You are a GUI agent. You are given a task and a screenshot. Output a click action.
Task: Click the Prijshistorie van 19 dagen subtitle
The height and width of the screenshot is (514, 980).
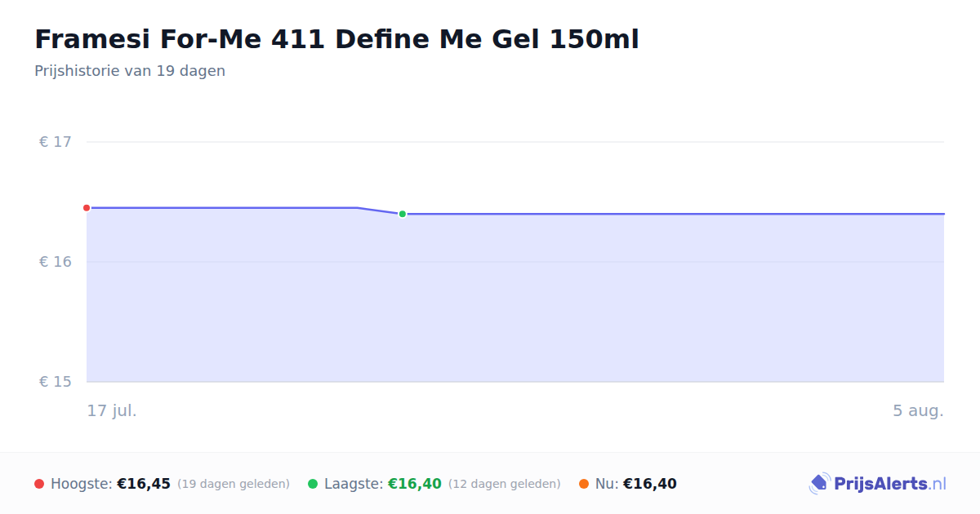pyautogui.click(x=130, y=71)
